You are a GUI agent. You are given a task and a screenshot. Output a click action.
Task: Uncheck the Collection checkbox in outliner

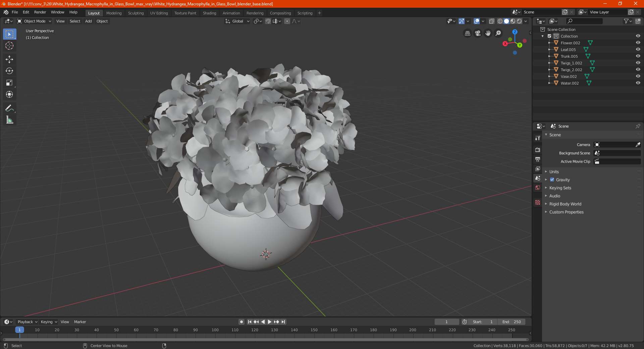click(549, 36)
